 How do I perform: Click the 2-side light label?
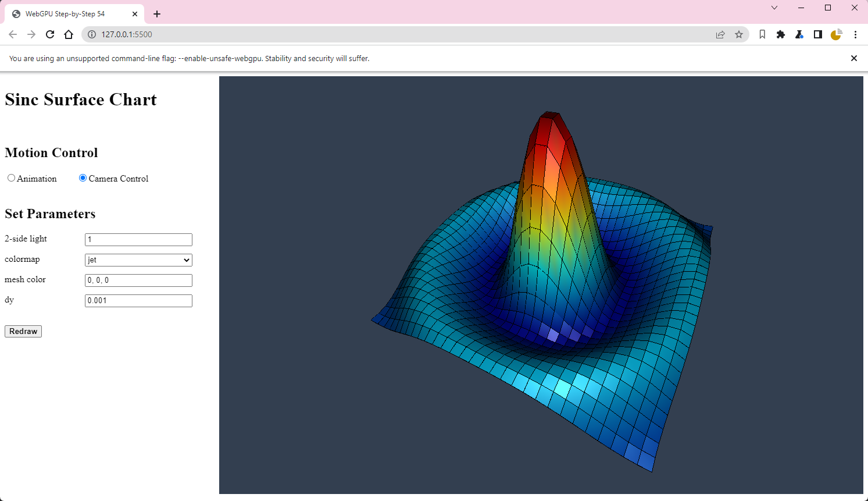tap(26, 239)
